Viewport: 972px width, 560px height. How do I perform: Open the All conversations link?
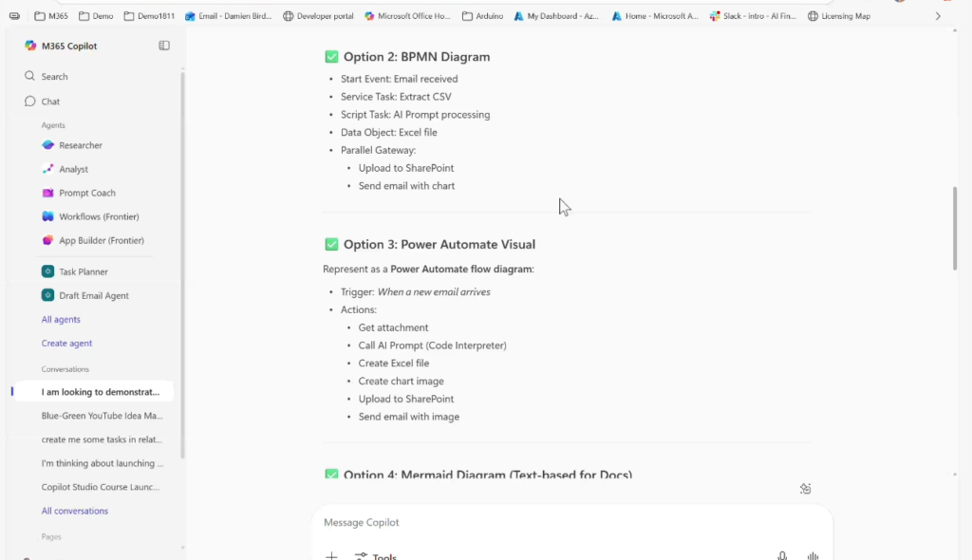point(75,511)
